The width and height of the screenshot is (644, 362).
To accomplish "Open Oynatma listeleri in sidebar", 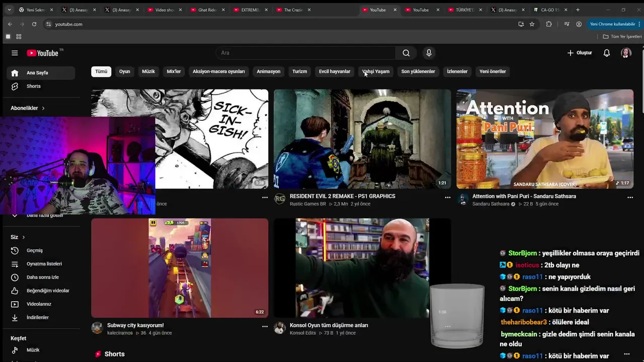I will tap(41, 264).
